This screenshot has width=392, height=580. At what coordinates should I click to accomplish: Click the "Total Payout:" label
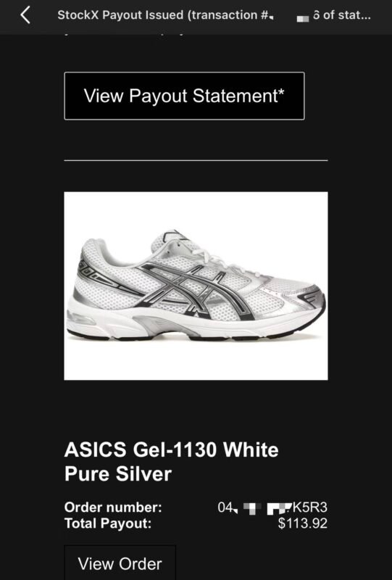(x=108, y=523)
